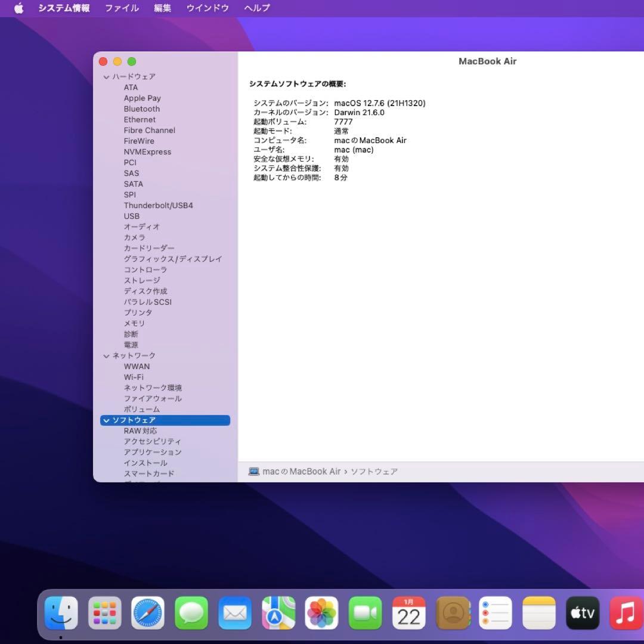This screenshot has width=644, height=644.
Task: Open the ヘルプ menu
Action: 256,8
